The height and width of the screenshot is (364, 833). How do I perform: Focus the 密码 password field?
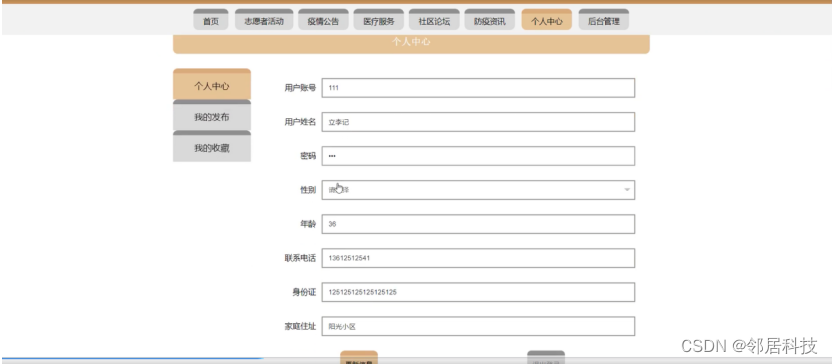478,156
